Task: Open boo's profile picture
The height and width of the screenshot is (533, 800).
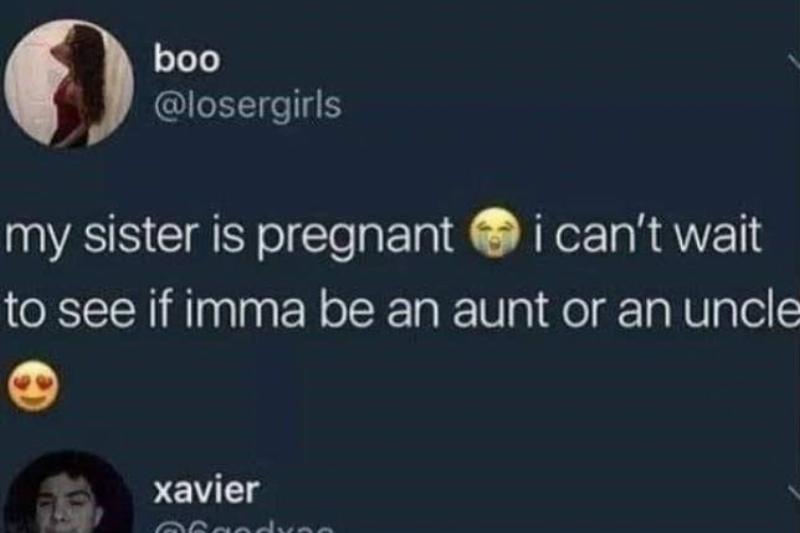Action: 69,84
